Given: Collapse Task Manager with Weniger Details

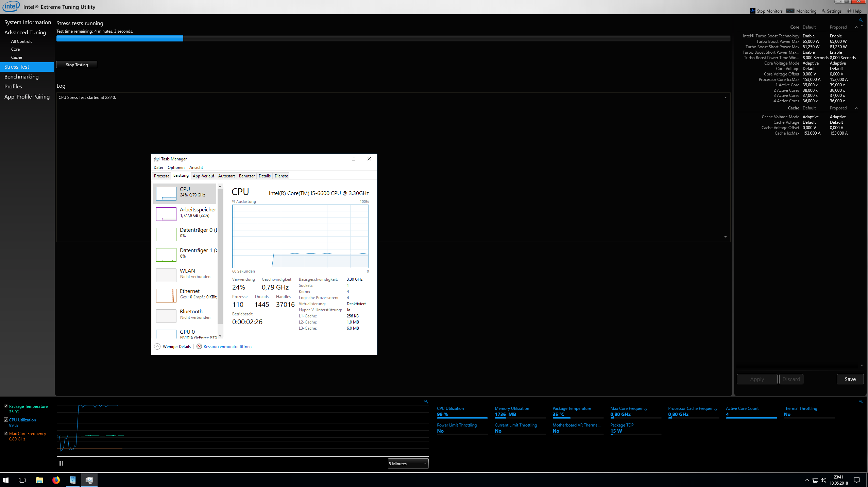Looking at the screenshot, I should point(157,346).
